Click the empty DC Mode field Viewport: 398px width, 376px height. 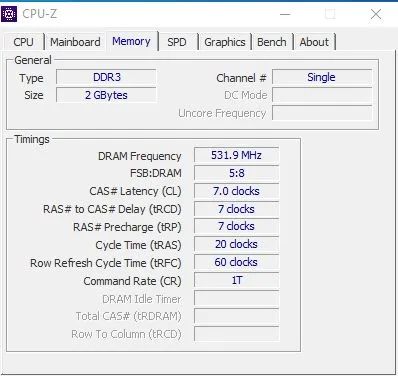322,95
